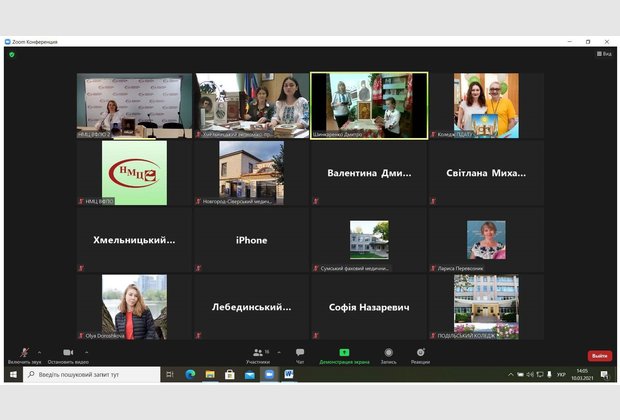
Task: Open the Участники participants panel
Action: [258, 355]
